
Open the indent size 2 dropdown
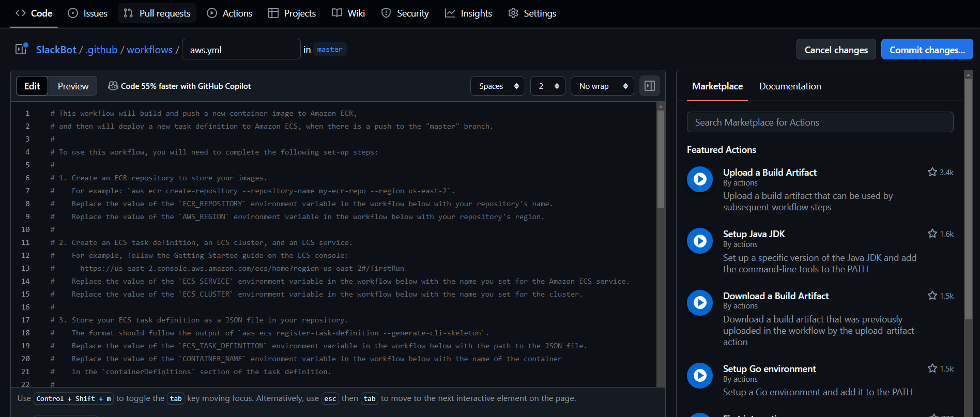[547, 86]
